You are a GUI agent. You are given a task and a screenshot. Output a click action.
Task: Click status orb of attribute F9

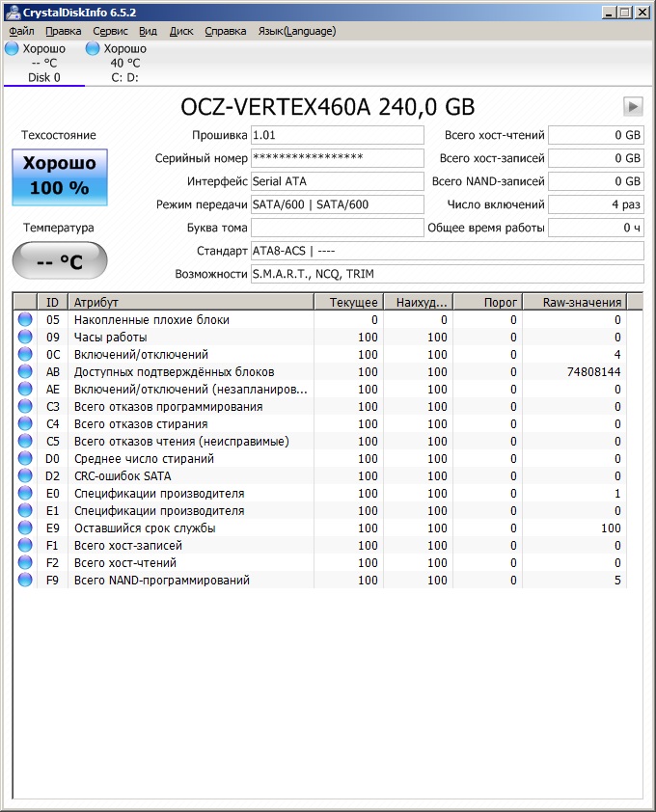[x=25, y=580]
